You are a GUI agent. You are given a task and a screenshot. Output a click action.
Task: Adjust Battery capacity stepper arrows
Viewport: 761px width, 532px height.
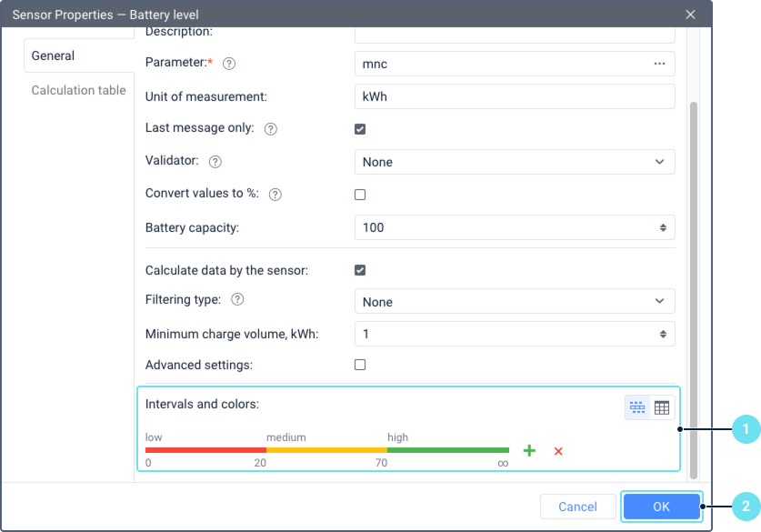(x=663, y=227)
